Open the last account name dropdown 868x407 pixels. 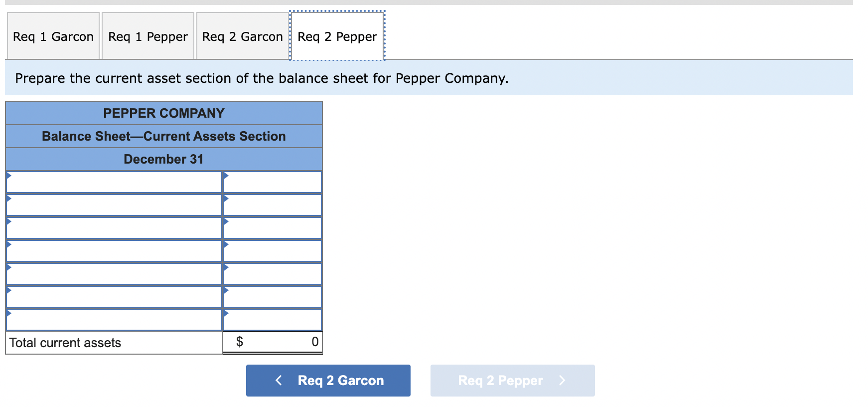(114, 320)
